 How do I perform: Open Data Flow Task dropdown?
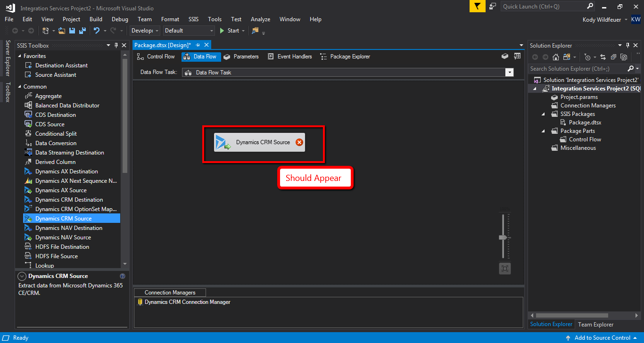pyautogui.click(x=509, y=73)
